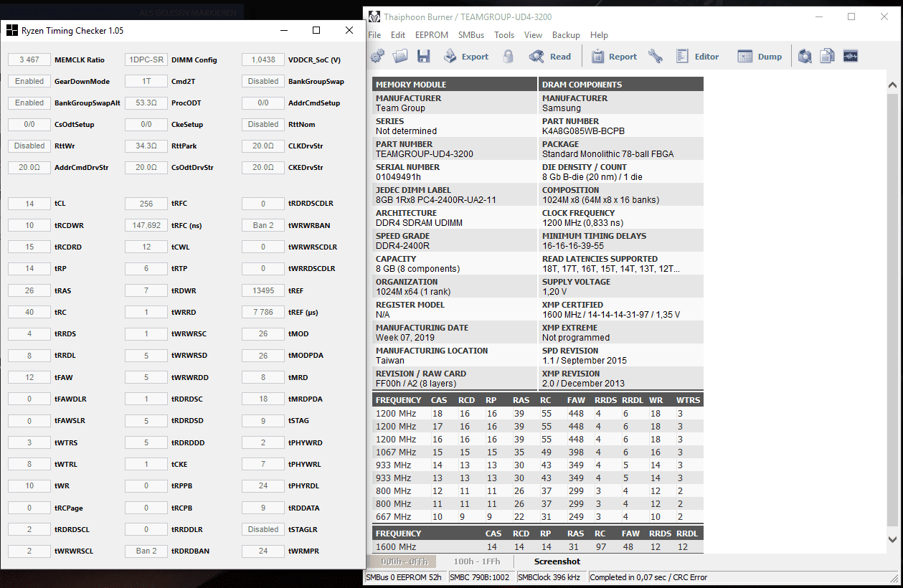903x588 pixels.
Task: Click the tRDRDBAN Ban 2 field
Action: (146, 551)
